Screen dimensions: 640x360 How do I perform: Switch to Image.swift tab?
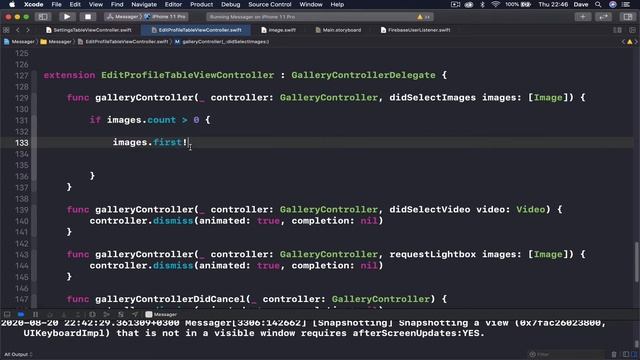(278, 30)
